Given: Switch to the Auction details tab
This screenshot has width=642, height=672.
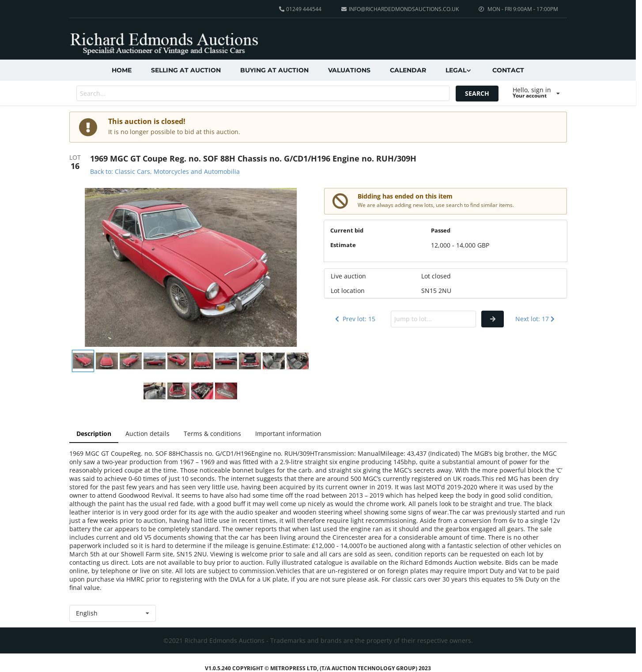Looking at the screenshot, I should (147, 434).
